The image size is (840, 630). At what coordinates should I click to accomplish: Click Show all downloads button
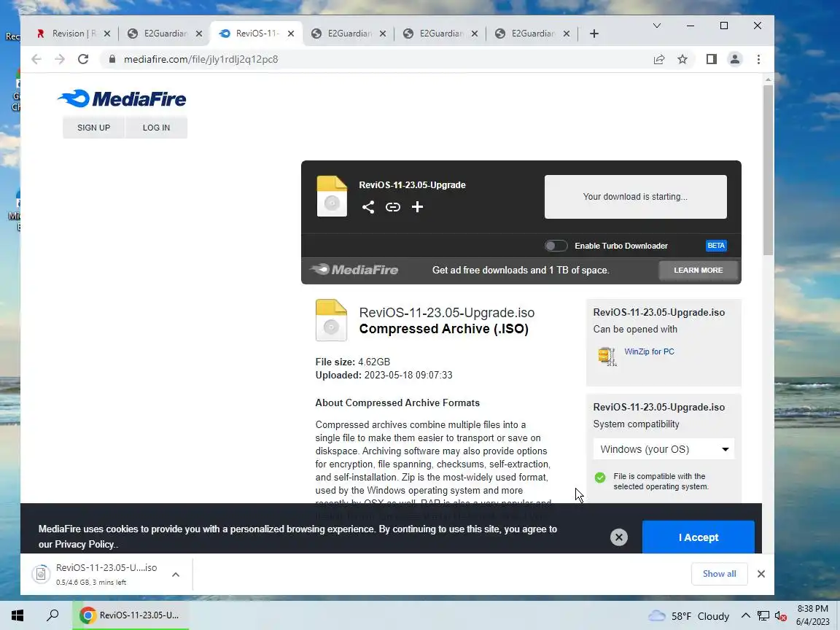pos(719,574)
